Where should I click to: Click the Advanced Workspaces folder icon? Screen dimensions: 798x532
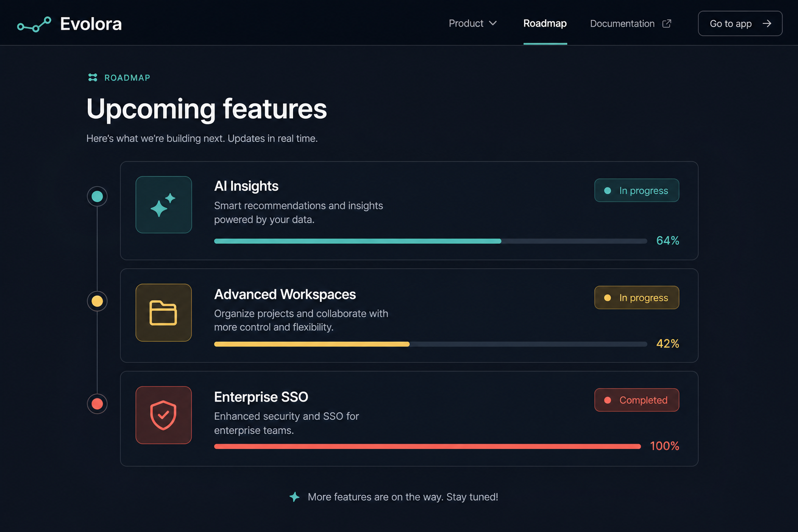(164, 313)
